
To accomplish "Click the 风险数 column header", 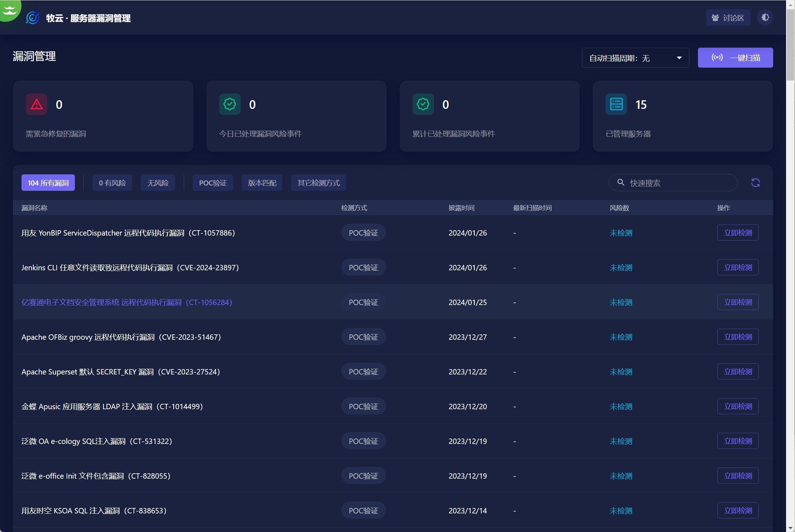I will click(x=620, y=208).
